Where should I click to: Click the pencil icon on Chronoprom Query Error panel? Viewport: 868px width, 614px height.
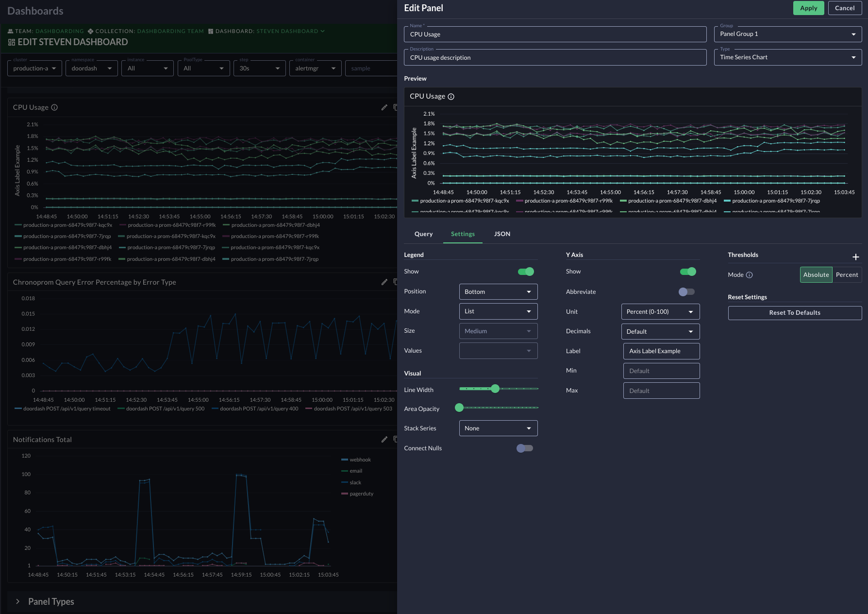click(384, 282)
